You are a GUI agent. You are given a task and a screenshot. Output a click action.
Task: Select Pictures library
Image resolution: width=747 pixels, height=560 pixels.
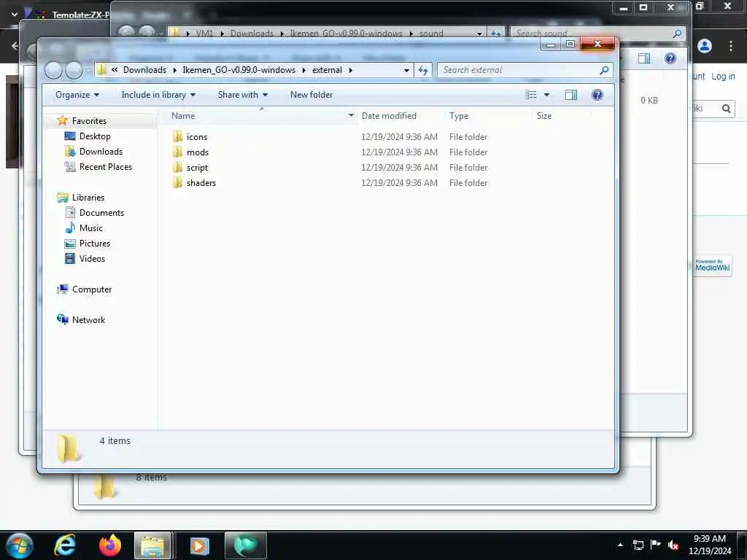(94, 244)
